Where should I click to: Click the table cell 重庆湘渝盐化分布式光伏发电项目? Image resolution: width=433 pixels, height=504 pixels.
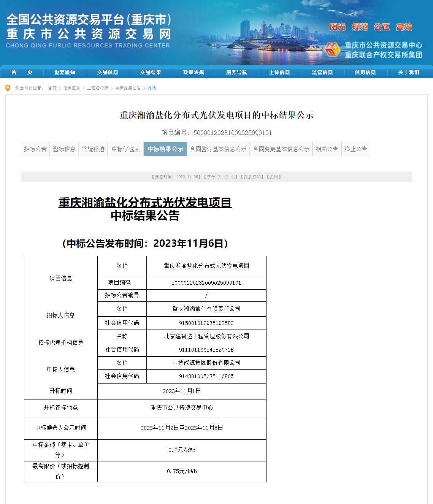click(206, 266)
